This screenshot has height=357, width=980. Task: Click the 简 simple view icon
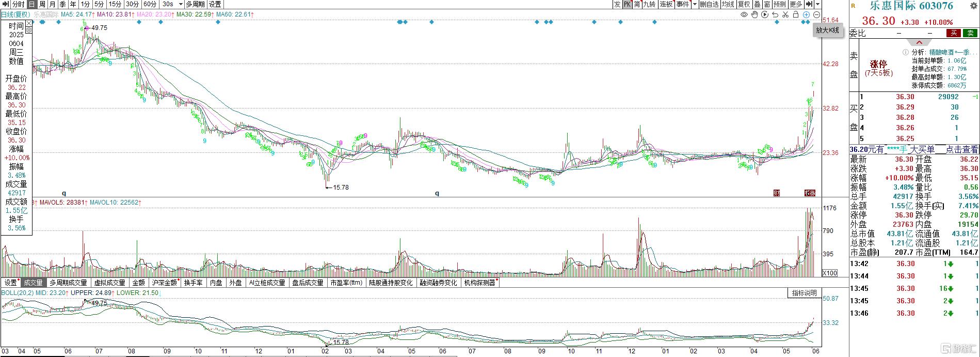pos(637,4)
